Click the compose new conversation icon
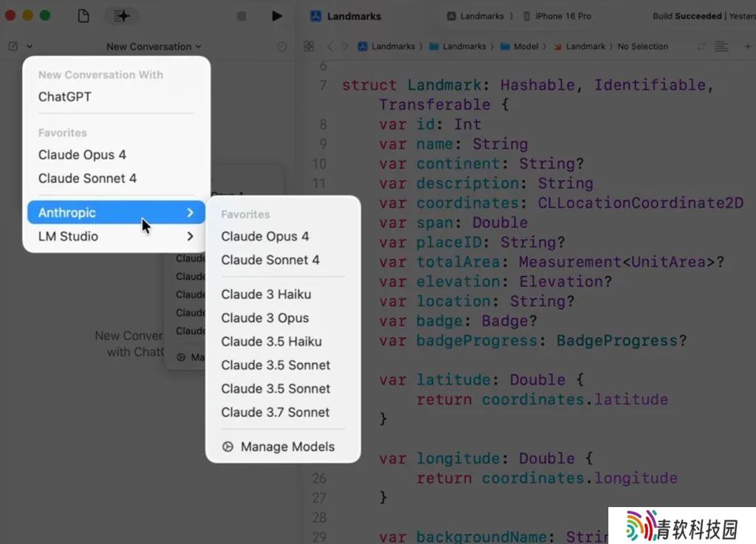Image resolution: width=756 pixels, height=544 pixels. pyautogui.click(x=13, y=47)
